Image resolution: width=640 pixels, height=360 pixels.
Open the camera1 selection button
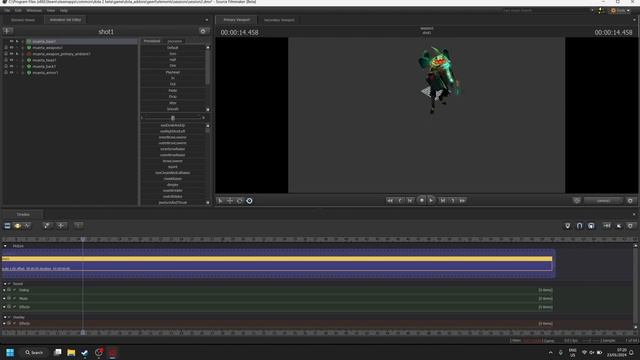(x=603, y=200)
